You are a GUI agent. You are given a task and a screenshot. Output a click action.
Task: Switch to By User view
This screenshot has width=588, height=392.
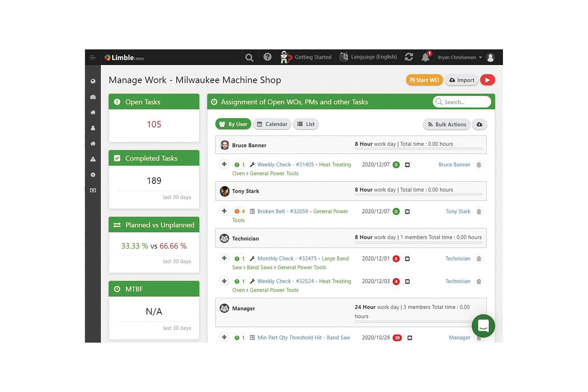tap(233, 124)
